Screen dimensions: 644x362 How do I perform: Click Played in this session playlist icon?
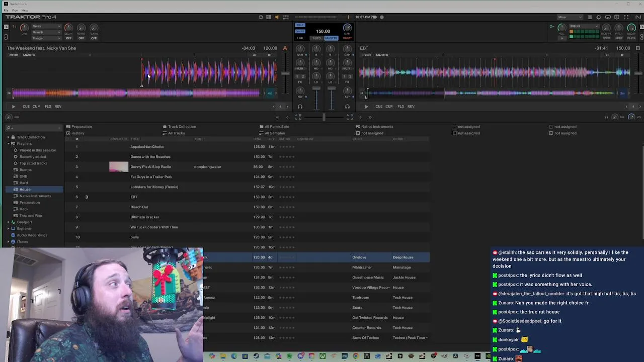[16, 150]
